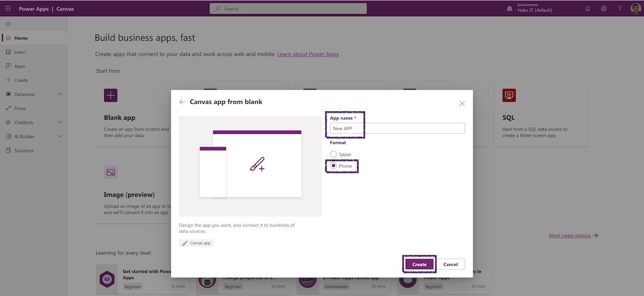Go back using the dialog arrow
This screenshot has height=296, width=644.
(182, 102)
